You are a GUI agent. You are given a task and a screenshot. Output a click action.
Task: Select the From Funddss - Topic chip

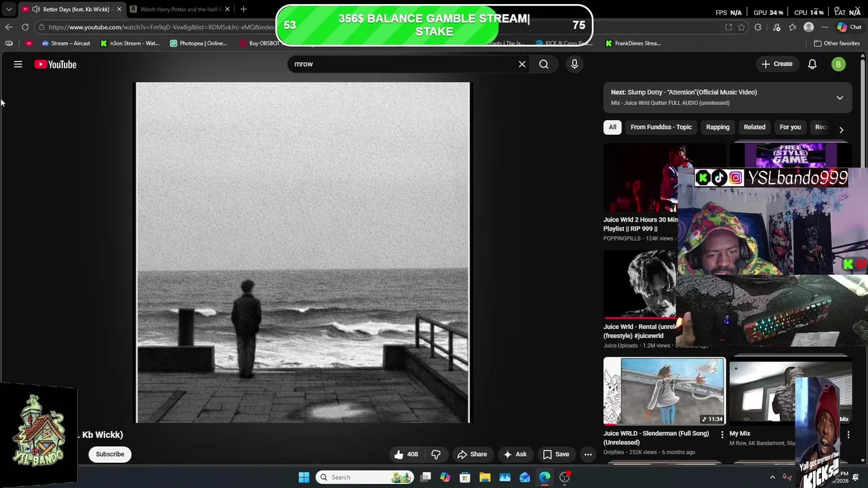(661, 127)
